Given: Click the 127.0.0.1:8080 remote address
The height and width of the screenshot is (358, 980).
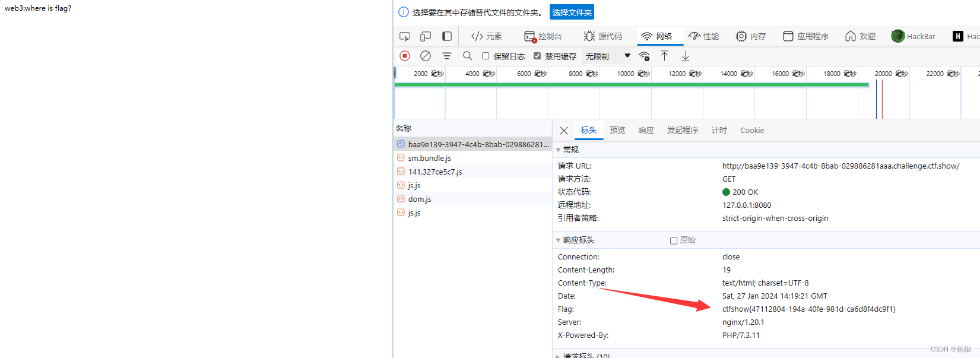Looking at the screenshot, I should pos(747,205).
